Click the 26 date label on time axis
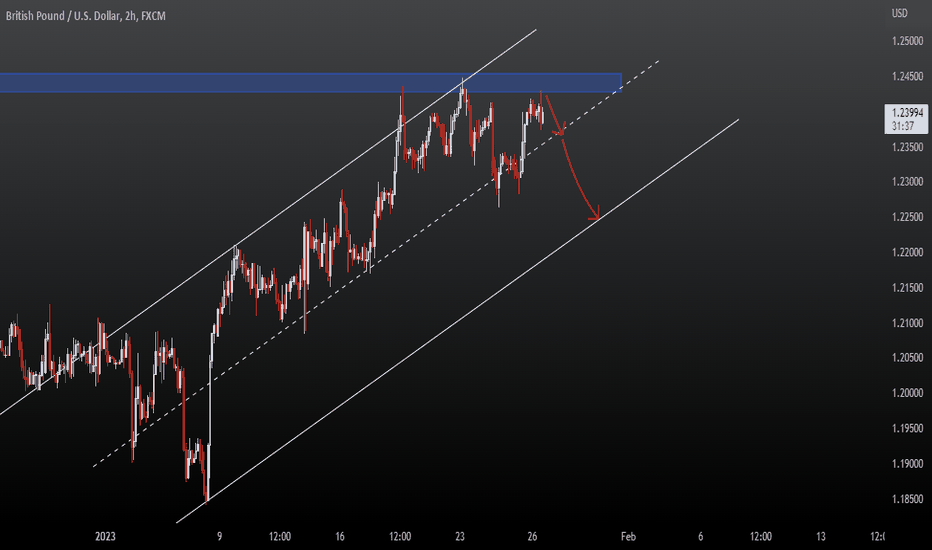The width and height of the screenshot is (932, 550). (x=532, y=536)
